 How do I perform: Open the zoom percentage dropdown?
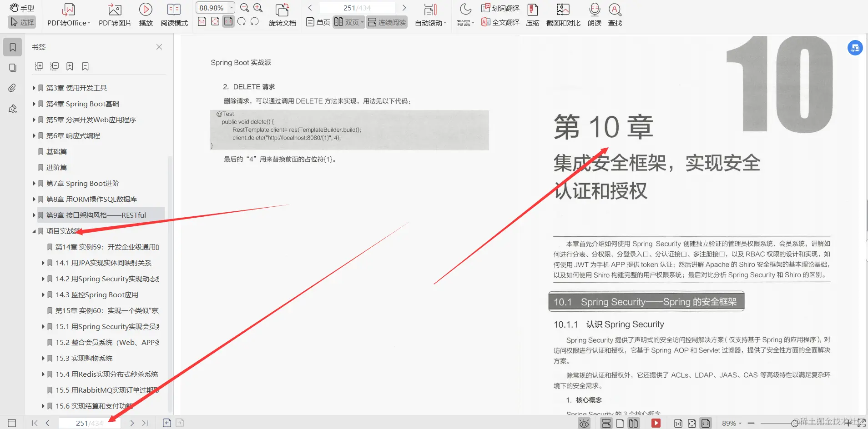(231, 7)
